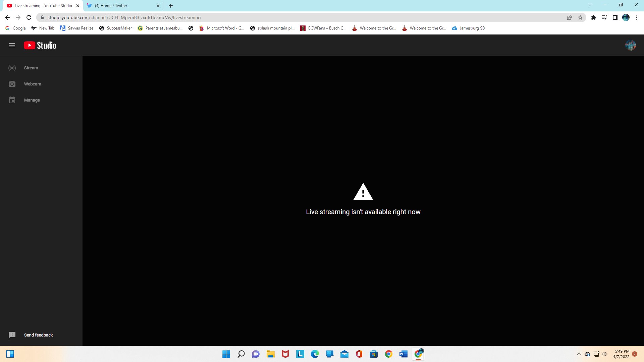Click the YouTube Studio logo

pyautogui.click(x=40, y=45)
